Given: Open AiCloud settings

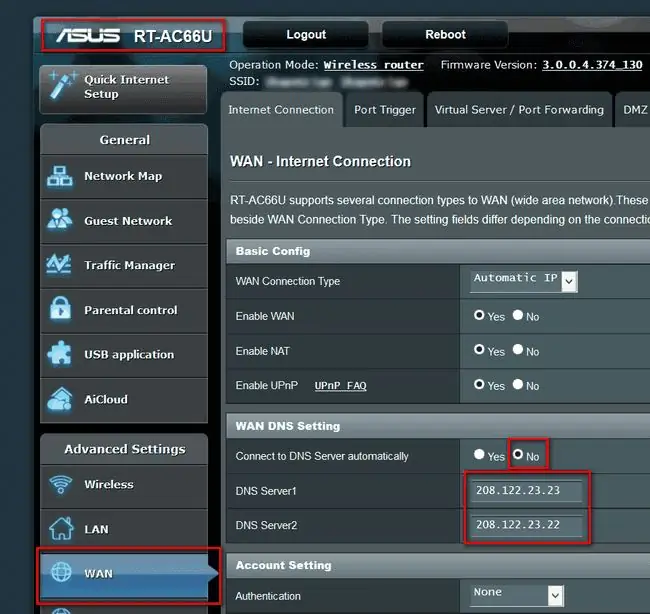Looking at the screenshot, I should point(124,400).
